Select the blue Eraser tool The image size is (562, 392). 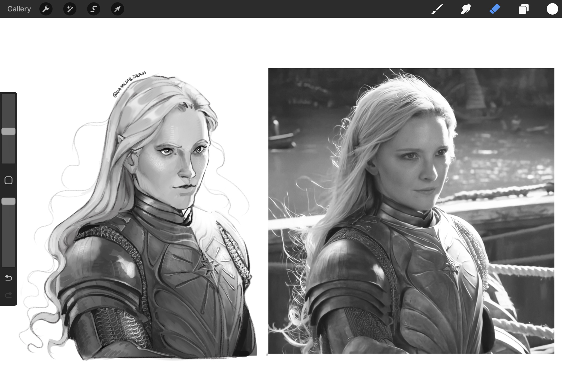[x=495, y=9]
